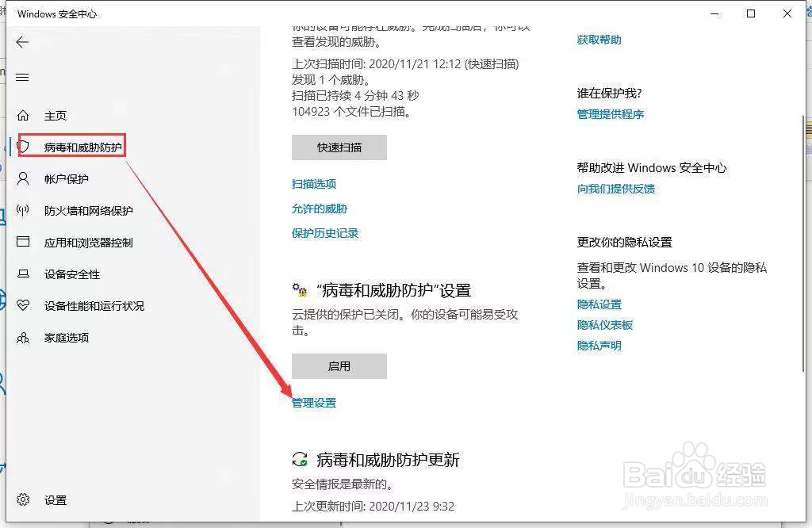Click the vertical scrollbar on the right
812x528 pixels.
pyautogui.click(x=803, y=243)
